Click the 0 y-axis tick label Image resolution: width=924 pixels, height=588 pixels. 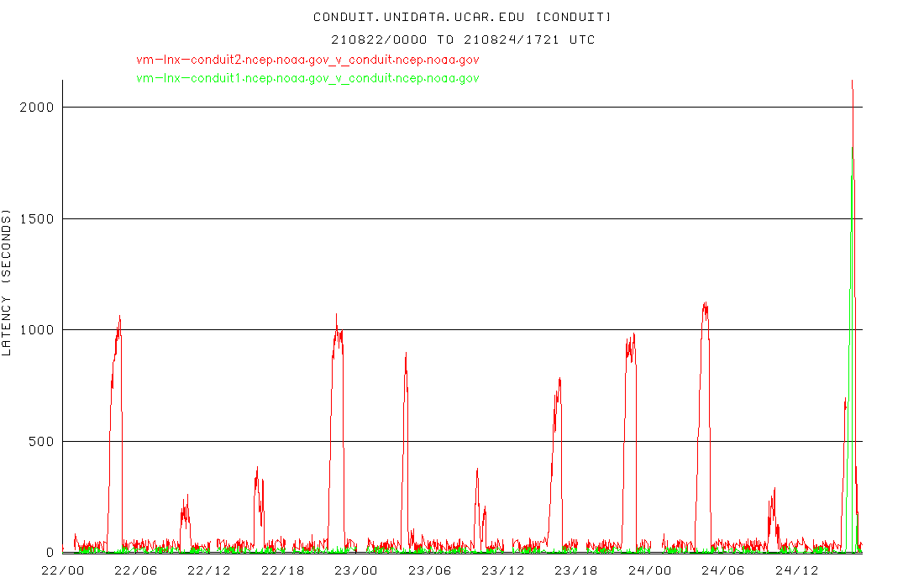point(50,553)
